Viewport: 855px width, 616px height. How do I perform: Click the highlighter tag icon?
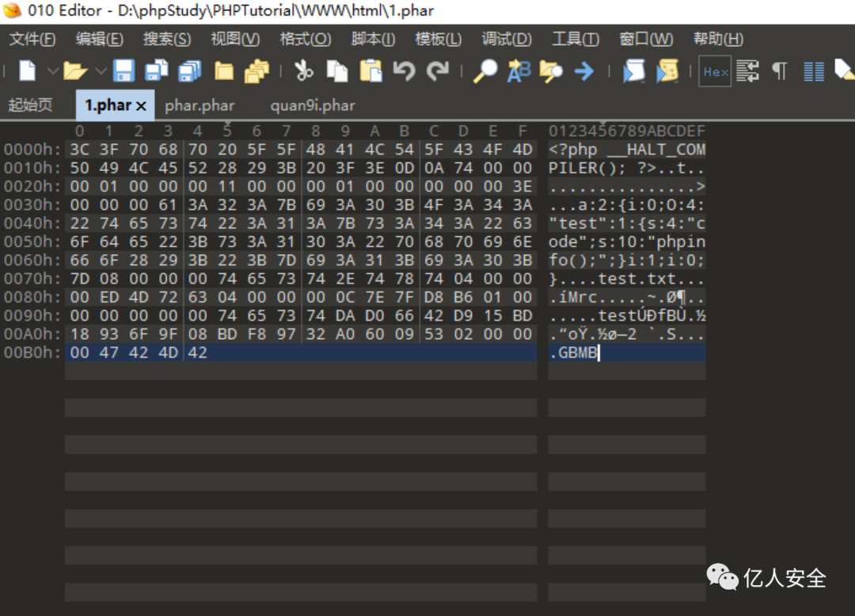tap(844, 70)
